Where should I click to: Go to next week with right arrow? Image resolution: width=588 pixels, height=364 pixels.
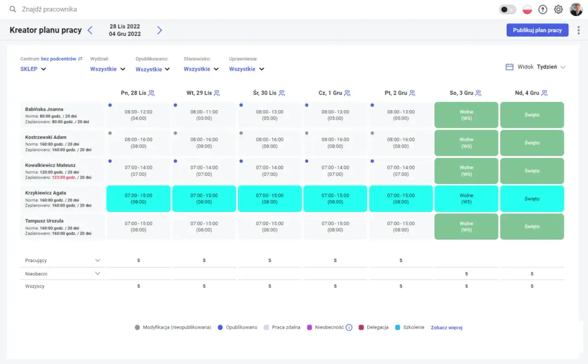159,30
